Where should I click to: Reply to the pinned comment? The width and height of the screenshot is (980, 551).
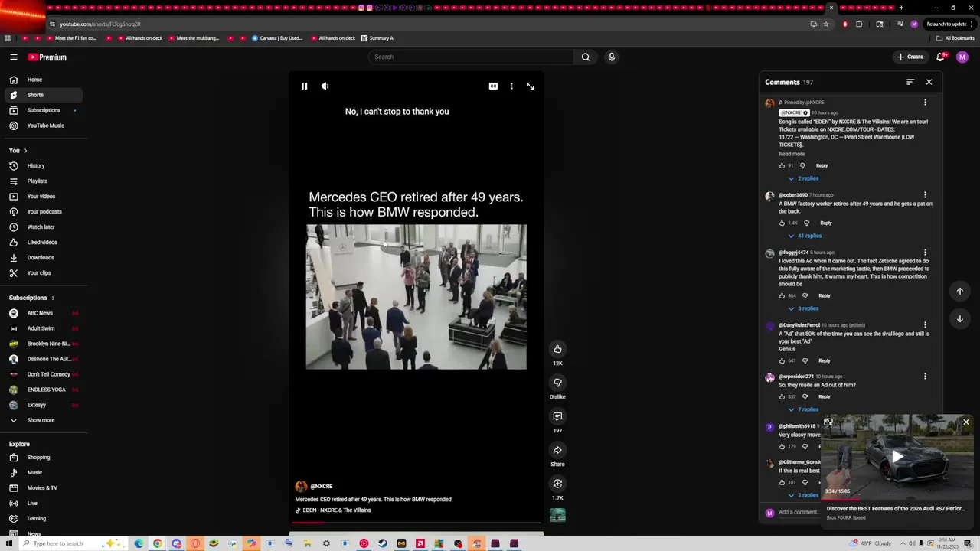pyautogui.click(x=822, y=165)
